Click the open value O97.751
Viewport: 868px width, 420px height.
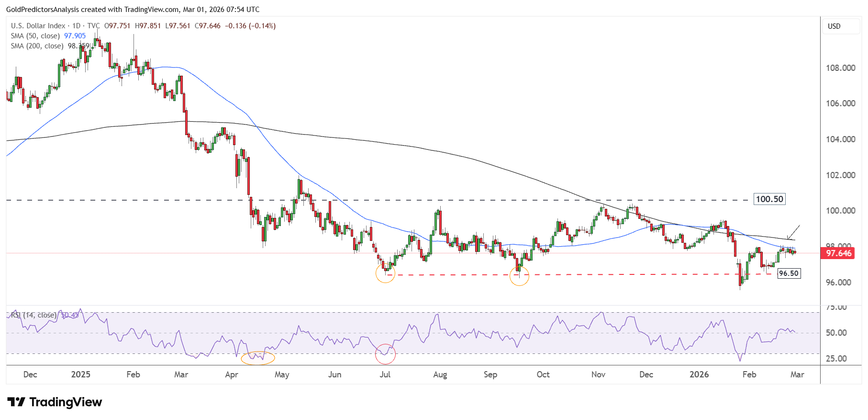(x=117, y=26)
